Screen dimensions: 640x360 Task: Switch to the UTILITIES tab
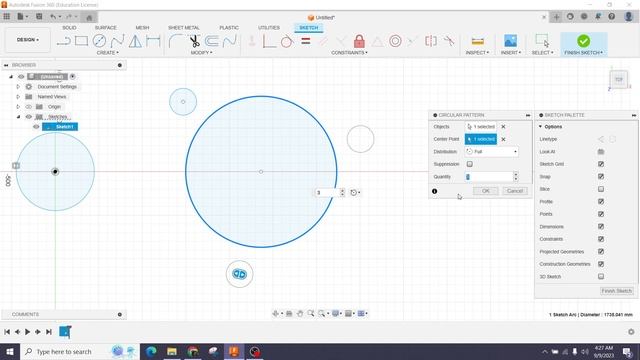coord(269,28)
